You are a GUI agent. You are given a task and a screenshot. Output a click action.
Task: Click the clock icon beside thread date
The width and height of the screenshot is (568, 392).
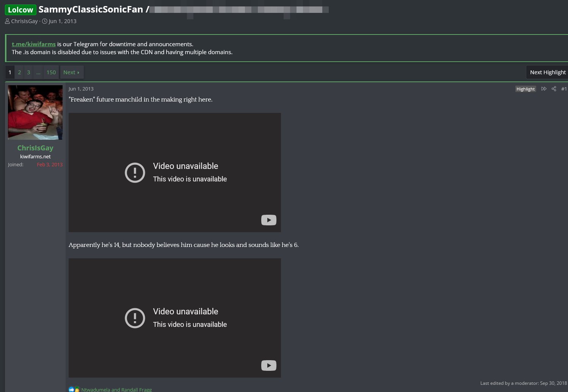click(45, 21)
